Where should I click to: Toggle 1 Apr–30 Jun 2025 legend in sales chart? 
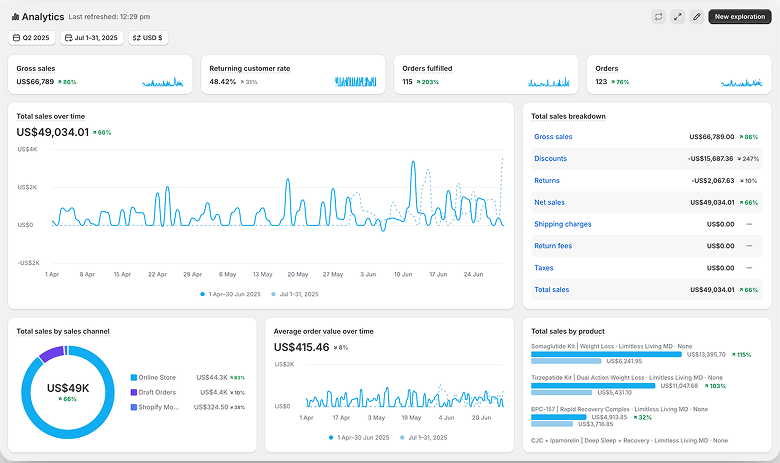click(230, 294)
